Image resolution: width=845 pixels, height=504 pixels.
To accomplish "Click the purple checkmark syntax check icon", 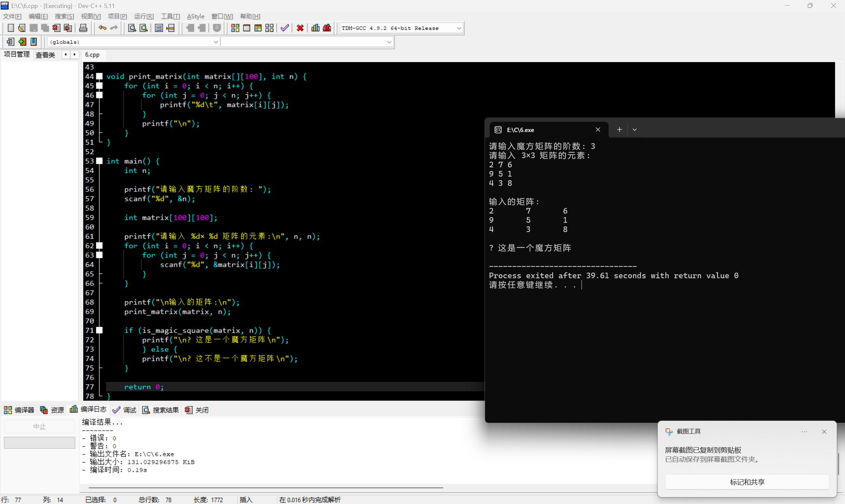I will tap(285, 28).
